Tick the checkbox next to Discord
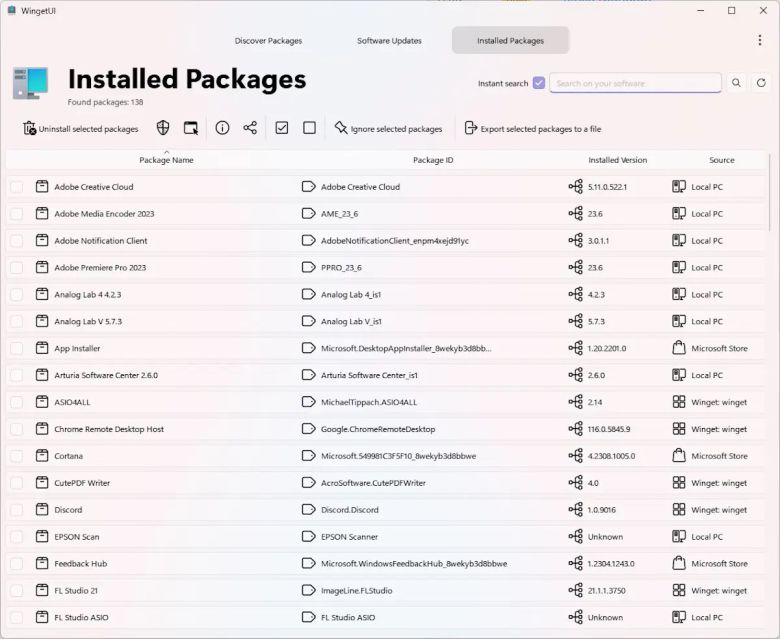This screenshot has height=639, width=780. click(x=16, y=510)
